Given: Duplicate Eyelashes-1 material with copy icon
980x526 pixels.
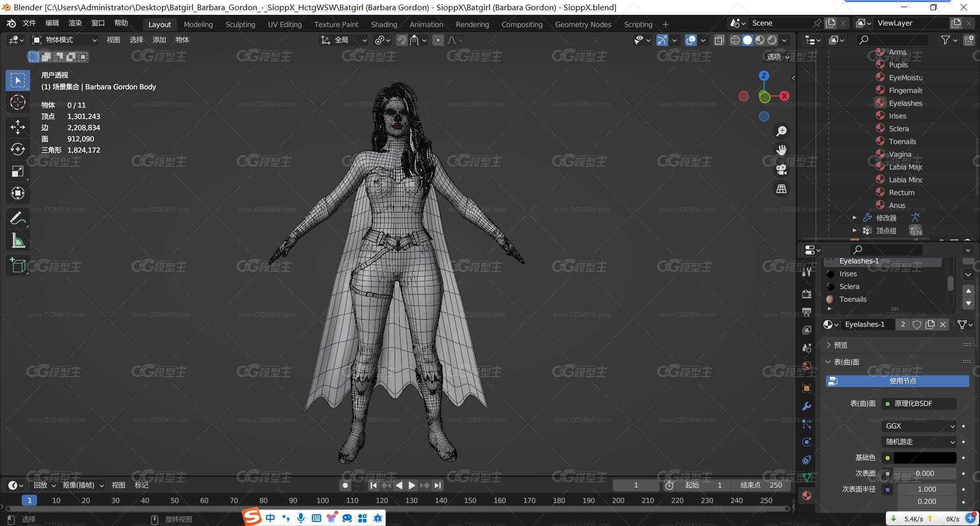Looking at the screenshot, I should pos(930,324).
